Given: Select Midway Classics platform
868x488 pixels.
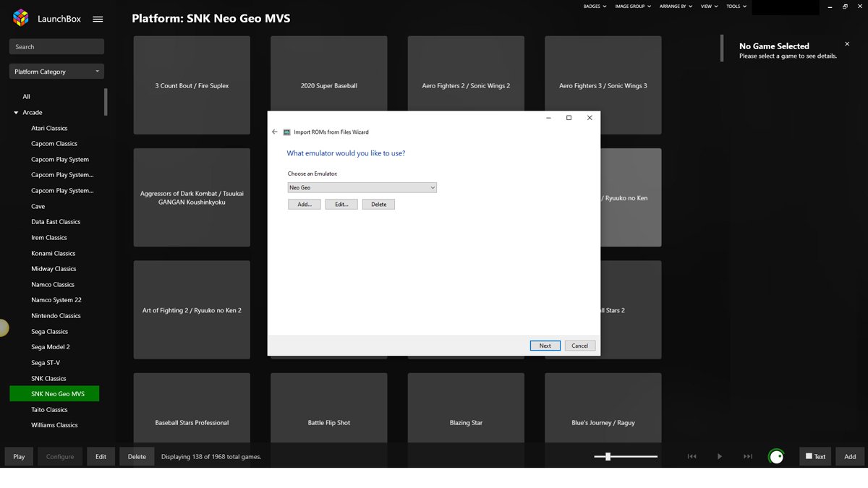Looking at the screenshot, I should pyautogui.click(x=54, y=269).
